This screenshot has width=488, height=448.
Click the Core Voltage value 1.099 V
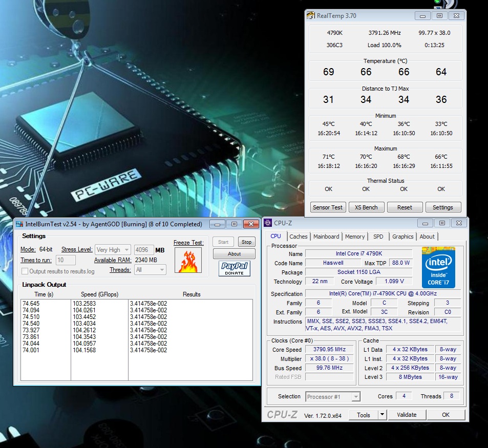[394, 281]
